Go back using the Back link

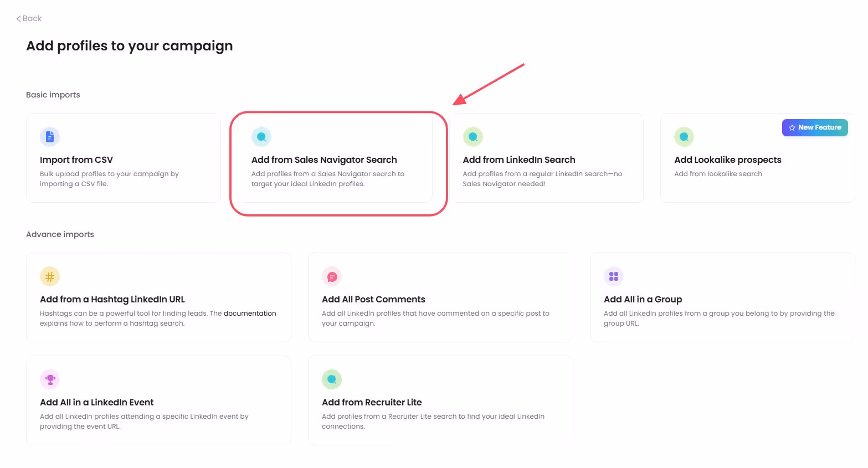(28, 18)
